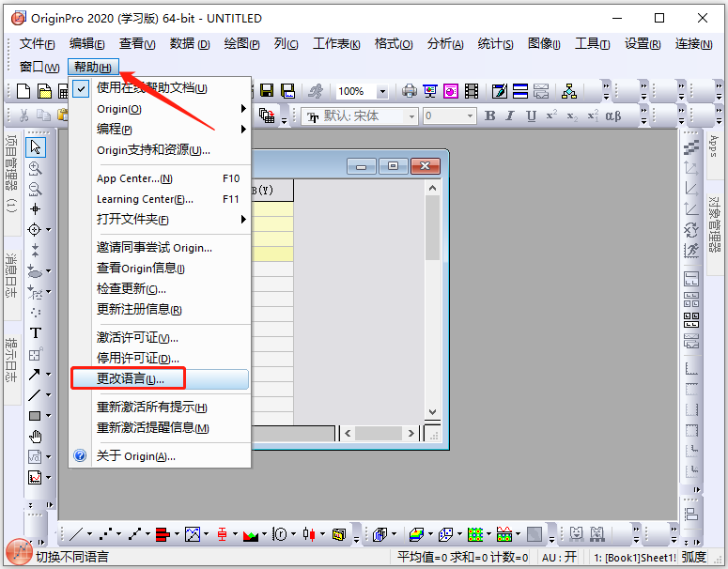Click the Line plot icon in bottom toolbar
The image size is (728, 569).
coord(76,534)
